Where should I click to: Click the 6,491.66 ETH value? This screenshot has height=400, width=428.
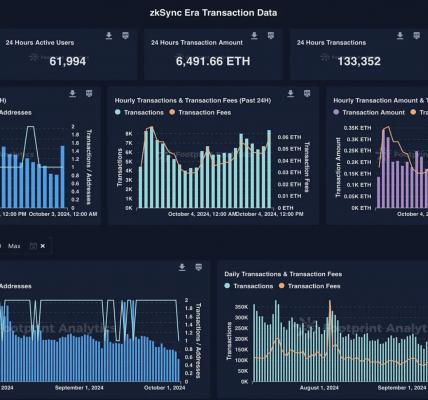coord(213,61)
